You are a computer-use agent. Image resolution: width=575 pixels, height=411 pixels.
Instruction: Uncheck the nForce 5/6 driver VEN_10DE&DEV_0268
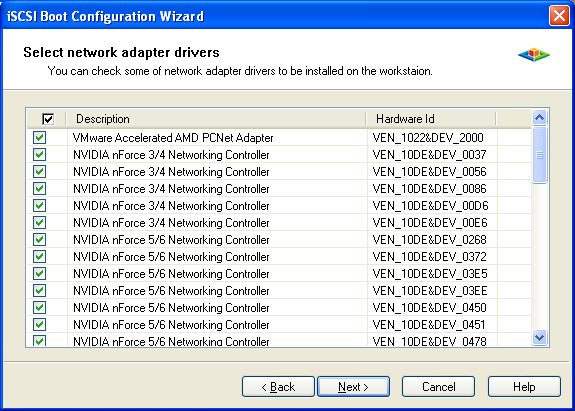coord(40,239)
